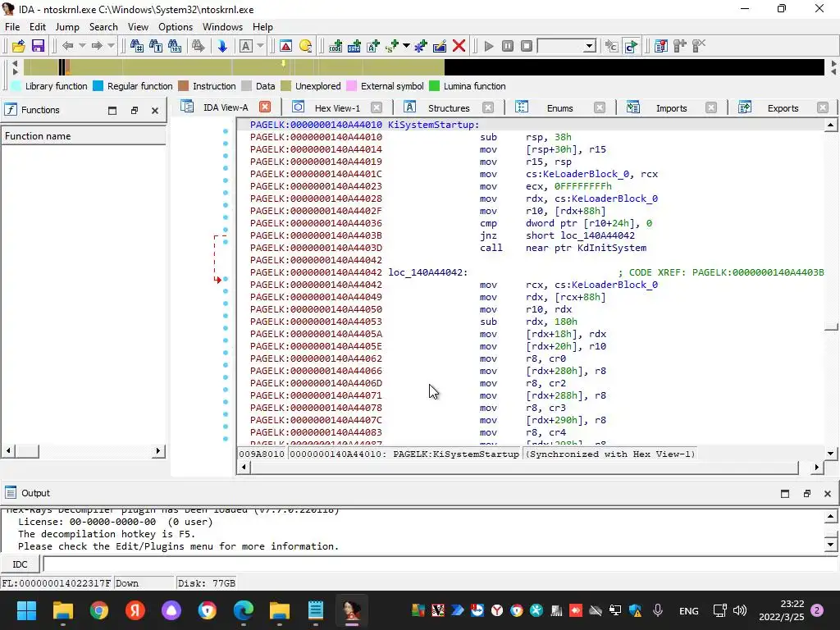The height and width of the screenshot is (630, 840).
Task: Open the File menu
Action: pos(12,27)
